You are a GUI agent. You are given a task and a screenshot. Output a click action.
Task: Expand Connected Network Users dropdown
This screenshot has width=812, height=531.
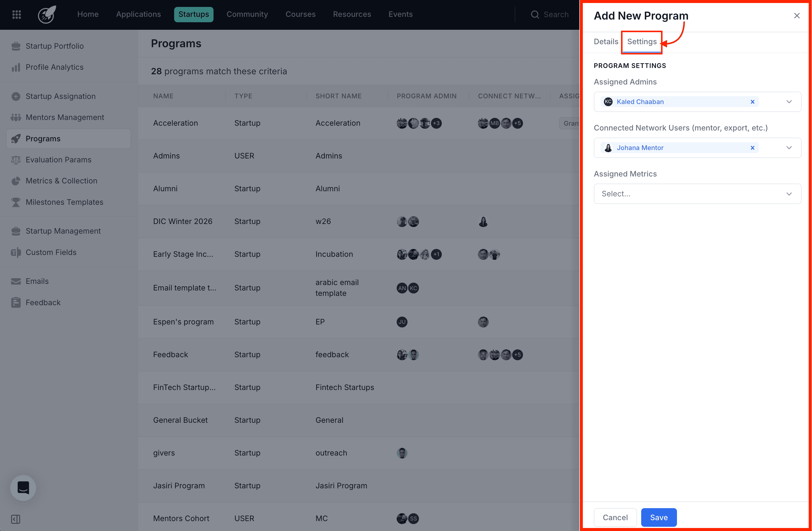click(789, 148)
